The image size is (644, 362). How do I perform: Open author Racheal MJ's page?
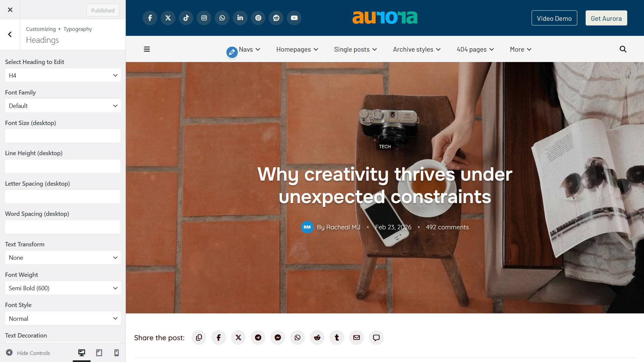pos(343,227)
